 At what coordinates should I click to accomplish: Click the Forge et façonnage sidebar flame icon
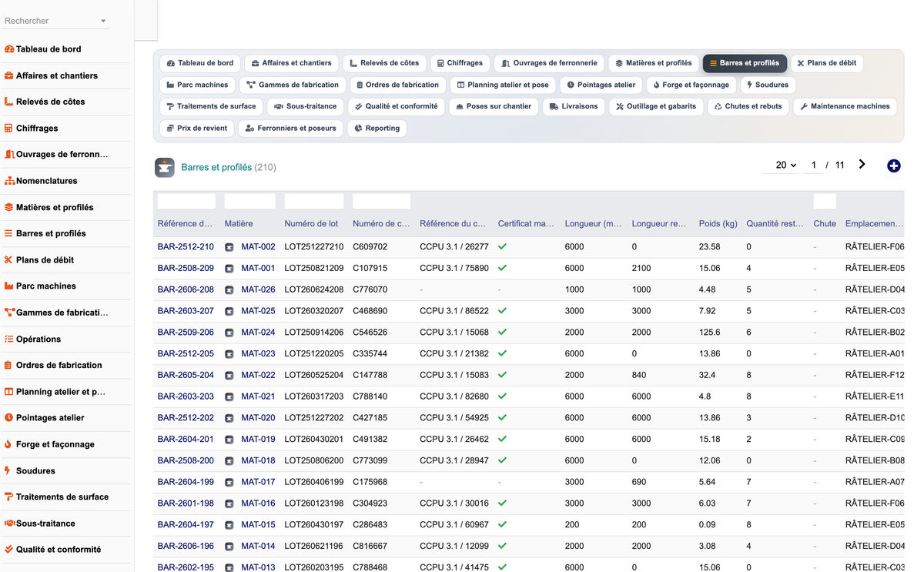(9, 444)
